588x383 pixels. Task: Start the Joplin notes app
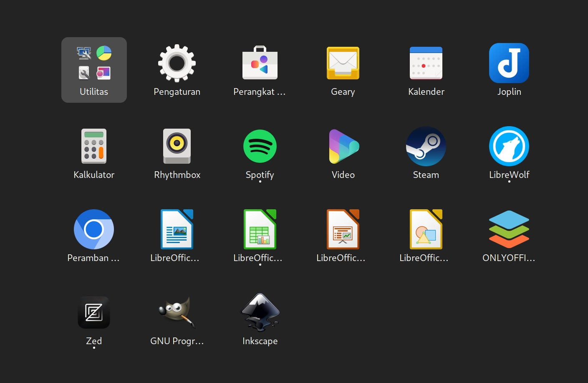tap(509, 63)
